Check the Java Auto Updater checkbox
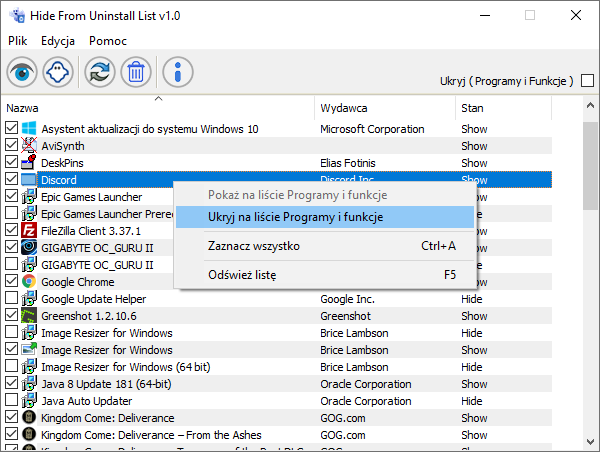This screenshot has height=452, width=600. (11, 400)
